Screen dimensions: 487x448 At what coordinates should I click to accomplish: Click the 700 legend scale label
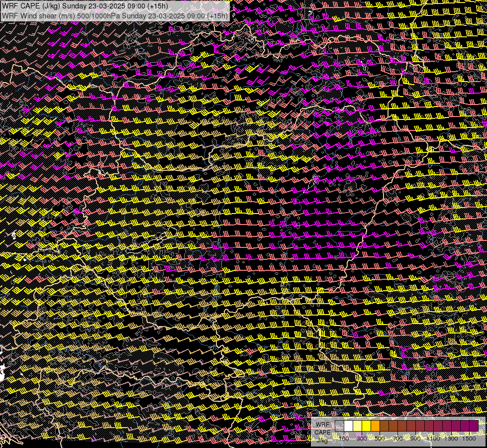[397, 439]
